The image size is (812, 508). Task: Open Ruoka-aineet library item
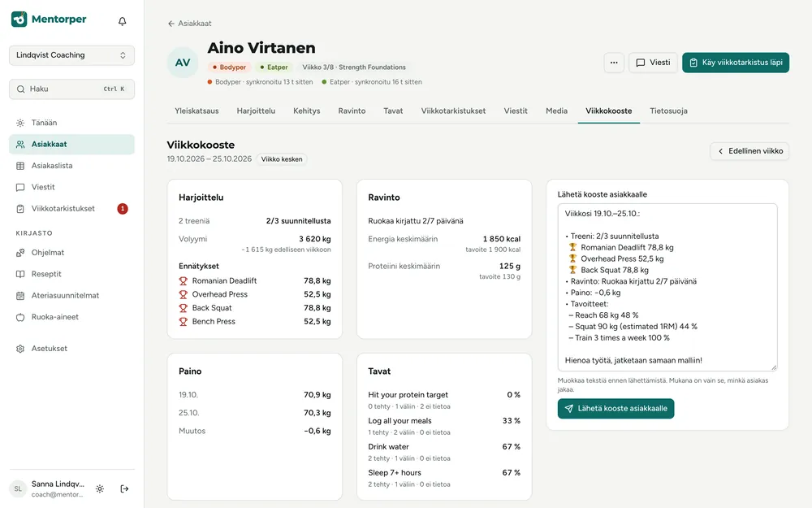coord(71,317)
